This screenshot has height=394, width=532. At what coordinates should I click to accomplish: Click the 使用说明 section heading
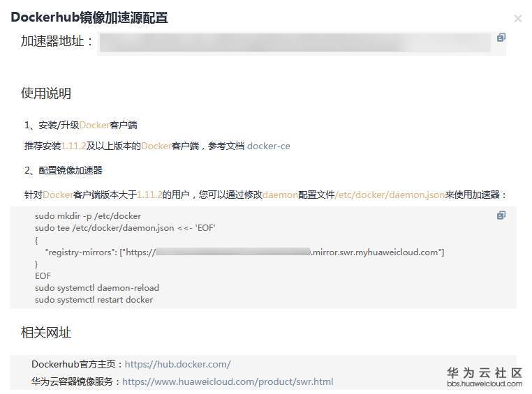coord(46,93)
